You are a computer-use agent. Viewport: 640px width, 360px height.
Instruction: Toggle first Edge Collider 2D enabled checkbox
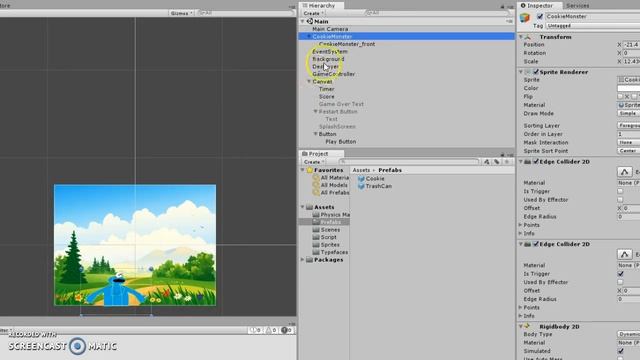[x=536, y=162]
